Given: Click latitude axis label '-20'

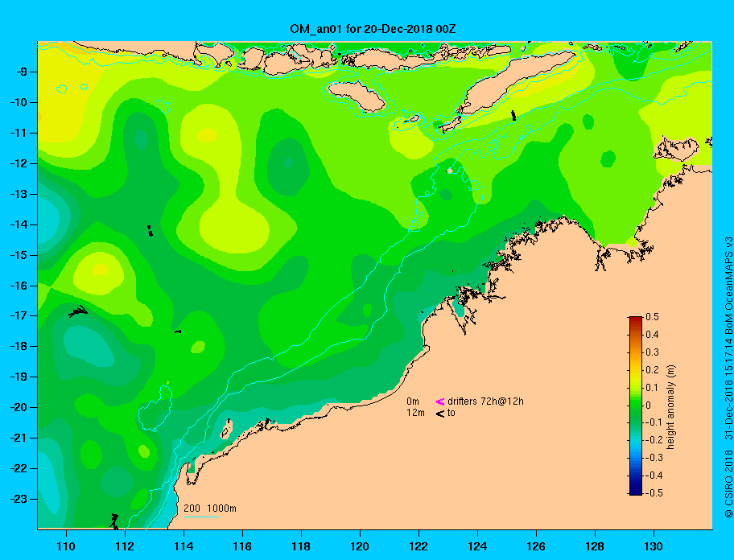Looking at the screenshot, I should click(19, 407).
